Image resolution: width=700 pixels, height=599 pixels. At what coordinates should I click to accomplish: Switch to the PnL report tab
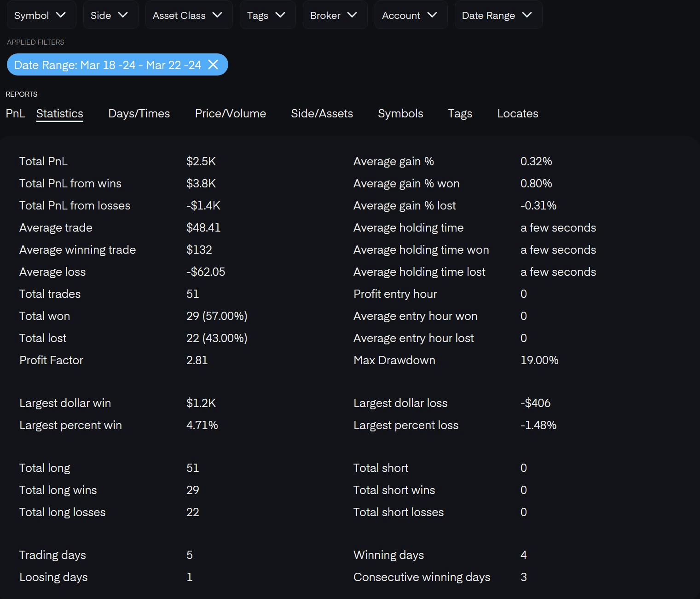[15, 113]
